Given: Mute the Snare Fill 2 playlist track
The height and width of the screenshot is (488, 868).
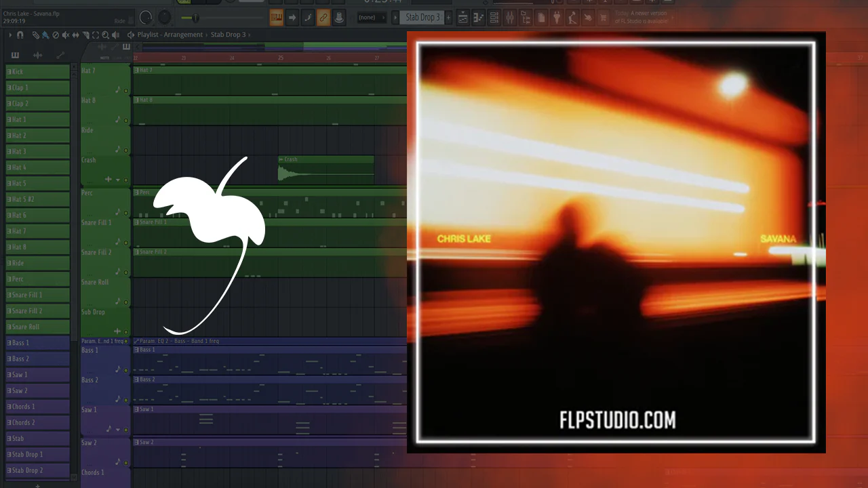Looking at the screenshot, I should click(x=125, y=272).
